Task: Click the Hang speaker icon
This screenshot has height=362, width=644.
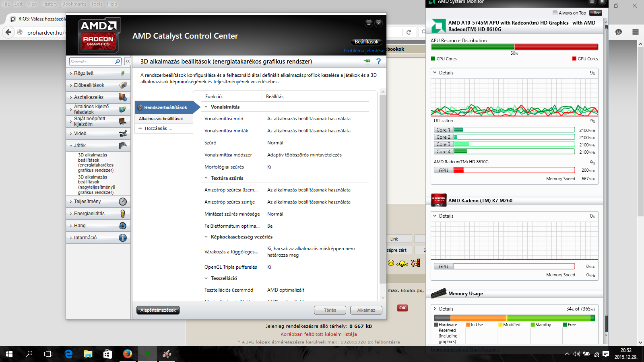Action: (x=123, y=226)
